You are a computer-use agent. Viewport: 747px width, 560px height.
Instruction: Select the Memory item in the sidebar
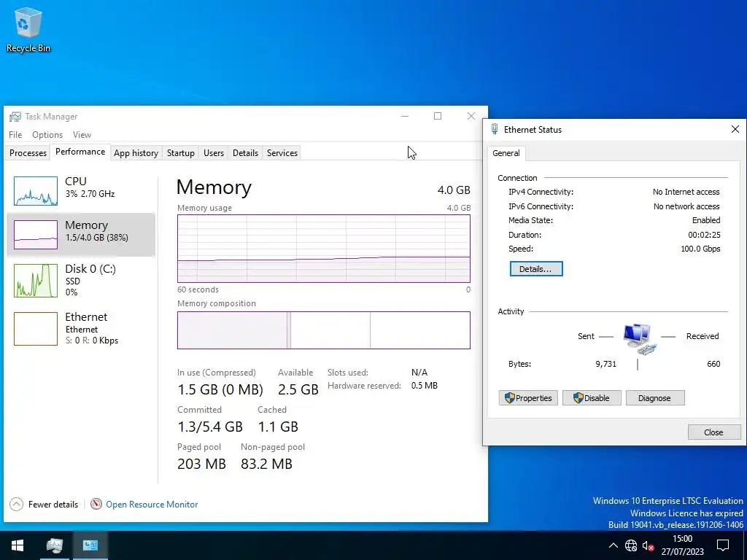(x=81, y=234)
